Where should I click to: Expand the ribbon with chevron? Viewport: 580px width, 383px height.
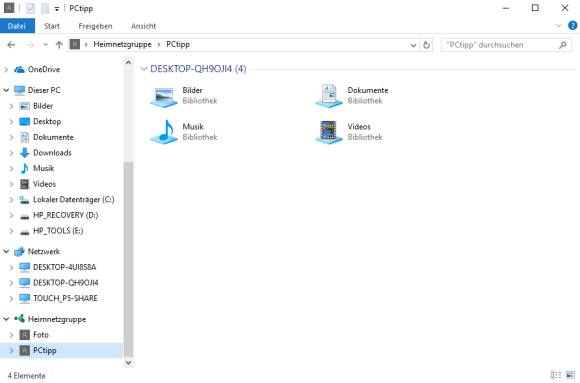(558, 26)
